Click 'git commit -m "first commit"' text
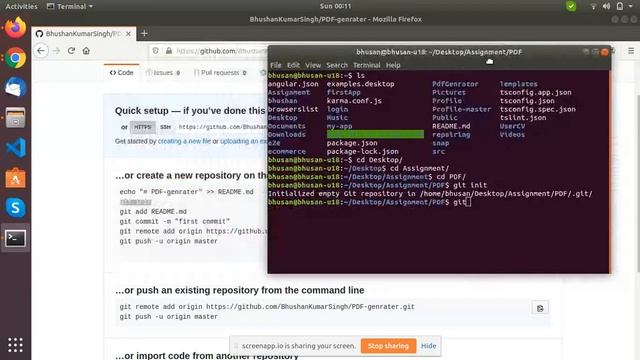The image size is (640, 360). [x=175, y=221]
